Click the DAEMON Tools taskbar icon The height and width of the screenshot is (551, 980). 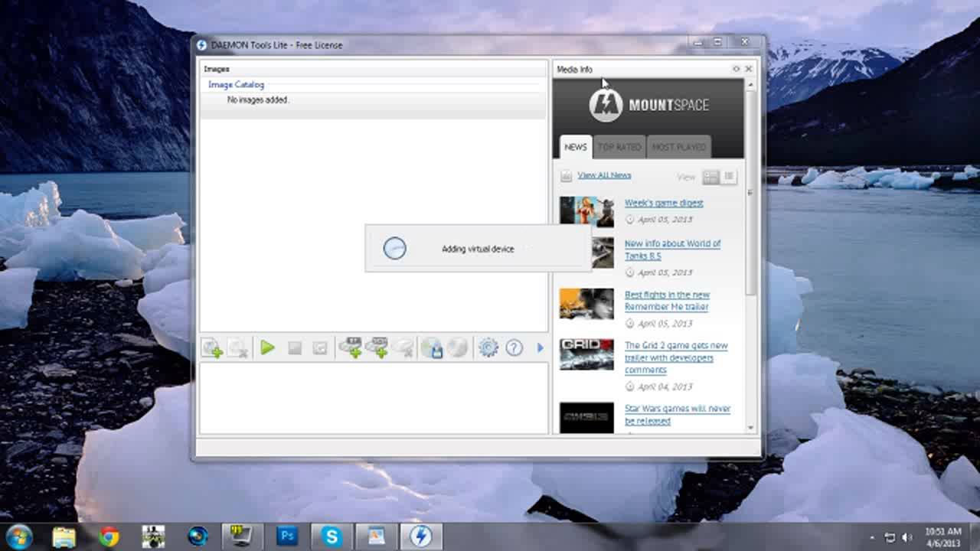point(420,536)
